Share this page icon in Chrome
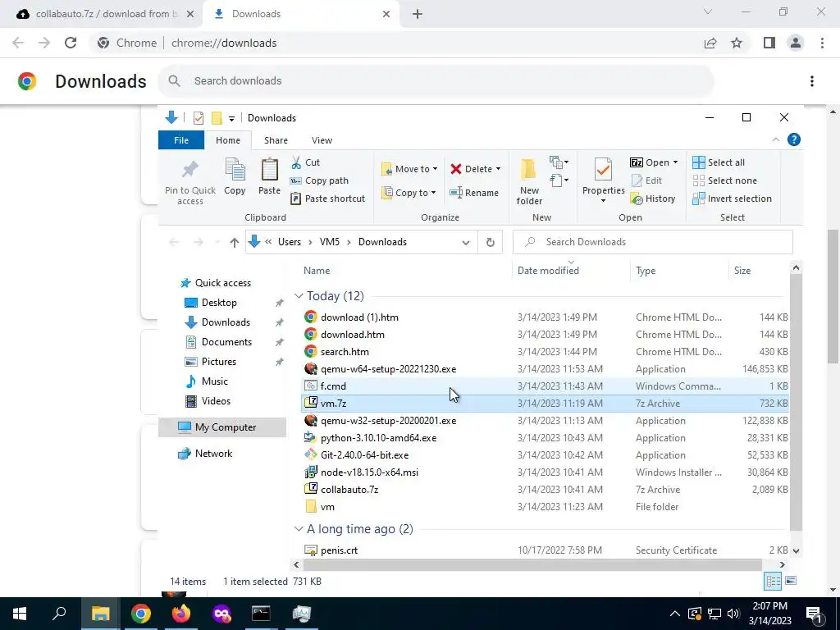 (710, 43)
